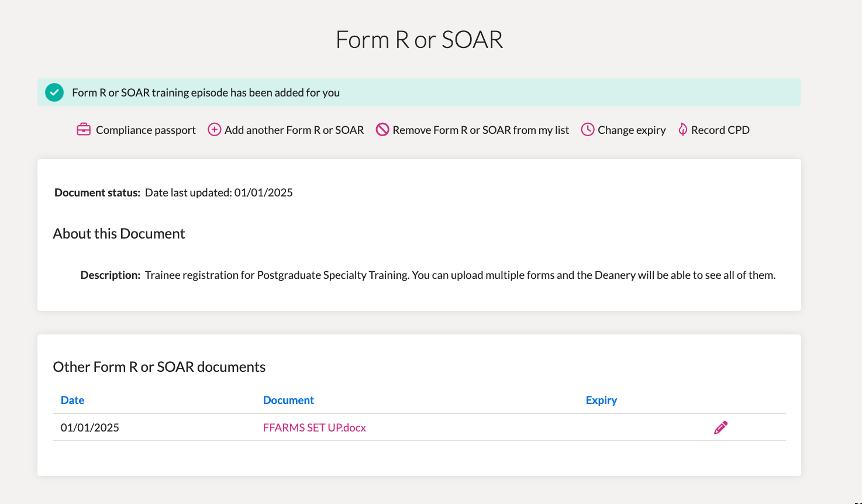Sort by the Date column header

tap(73, 400)
